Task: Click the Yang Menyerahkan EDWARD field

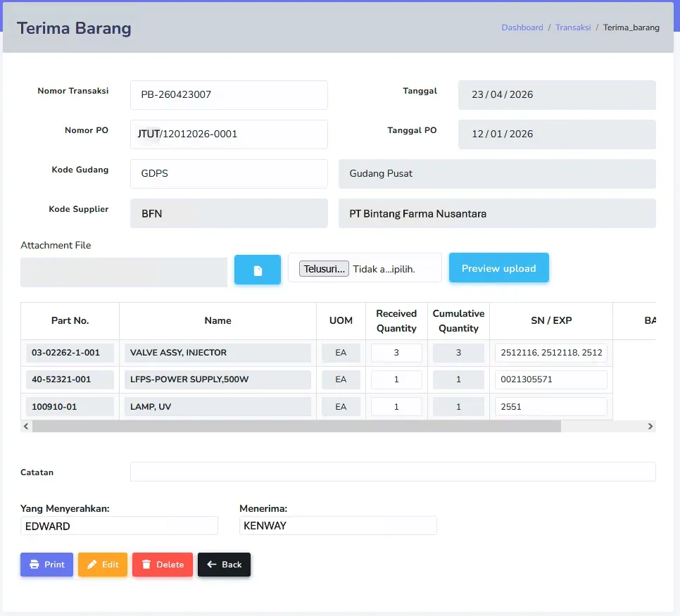Action: coord(119,526)
